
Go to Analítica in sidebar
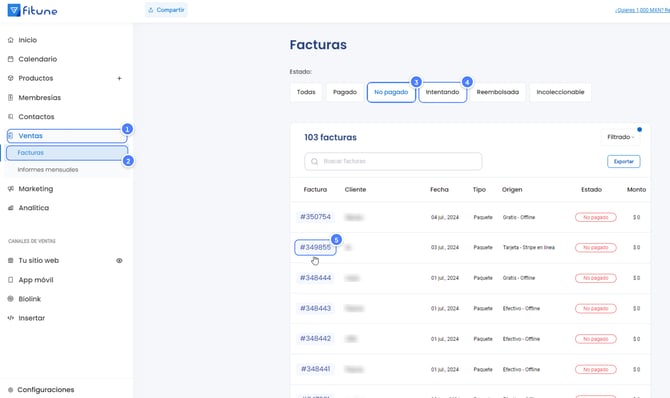(x=33, y=208)
